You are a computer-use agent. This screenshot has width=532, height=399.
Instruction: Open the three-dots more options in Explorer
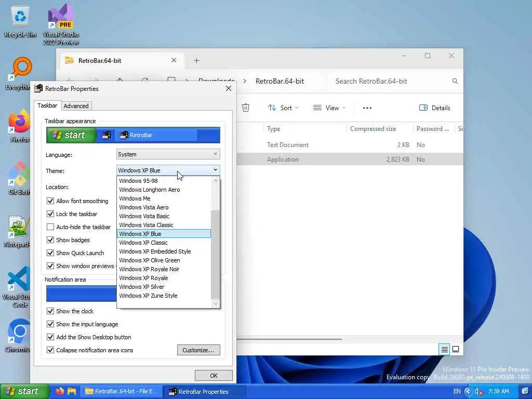click(367, 108)
